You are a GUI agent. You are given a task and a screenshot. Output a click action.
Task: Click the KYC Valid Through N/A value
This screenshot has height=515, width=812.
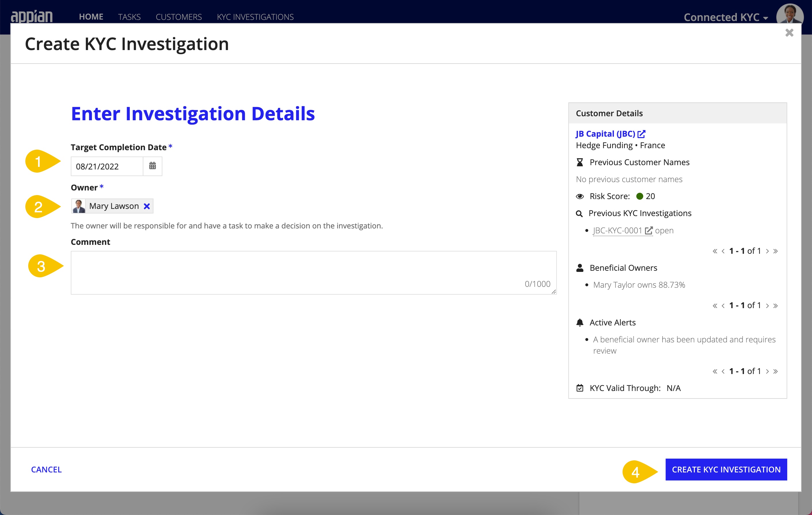point(673,388)
